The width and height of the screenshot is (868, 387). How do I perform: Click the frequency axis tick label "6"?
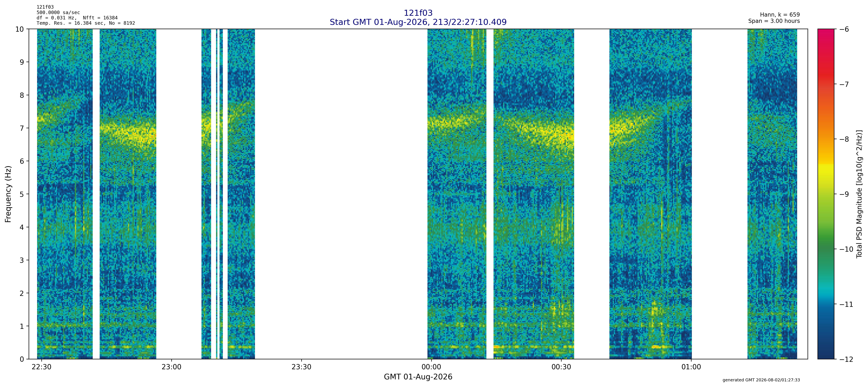(x=22, y=162)
